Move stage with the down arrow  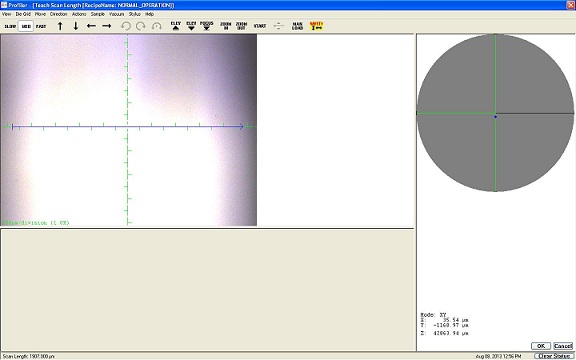point(76,26)
